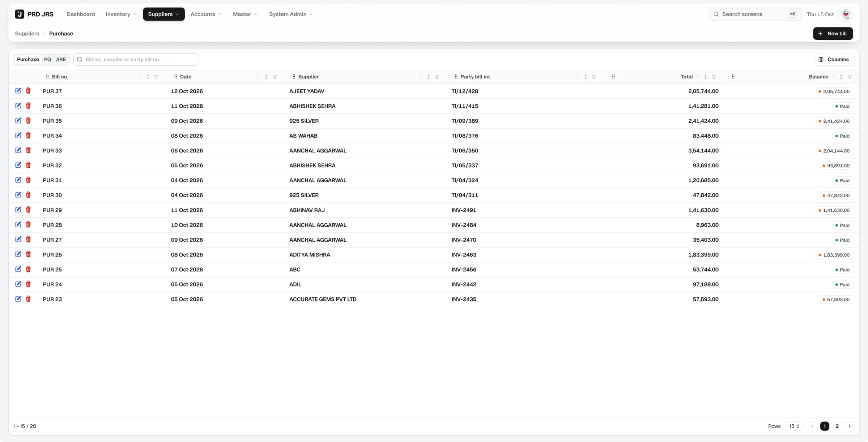868x442 pixels.
Task: Delete bill PUR 29
Action: [x=28, y=210]
